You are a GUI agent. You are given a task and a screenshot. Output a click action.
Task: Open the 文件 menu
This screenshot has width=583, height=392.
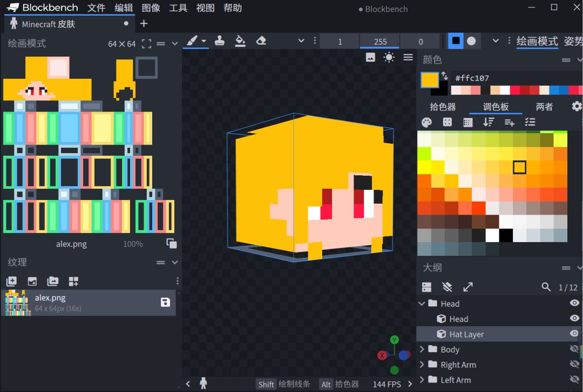[x=96, y=8]
